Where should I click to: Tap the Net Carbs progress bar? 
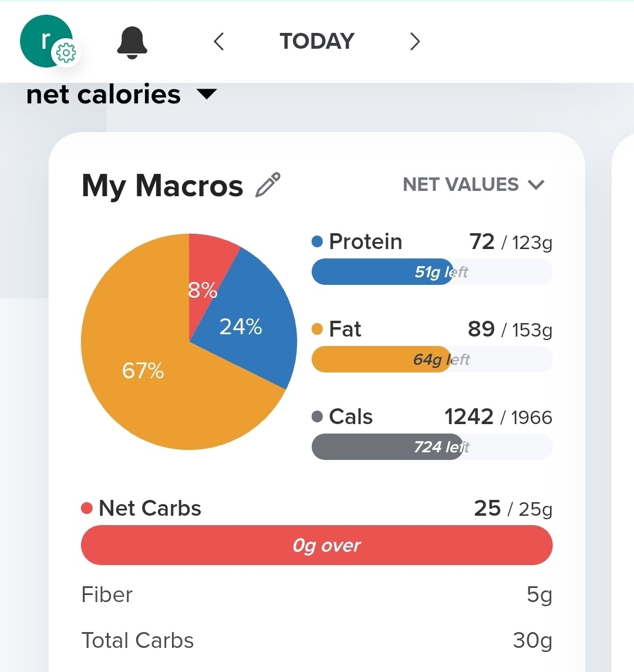(x=316, y=546)
